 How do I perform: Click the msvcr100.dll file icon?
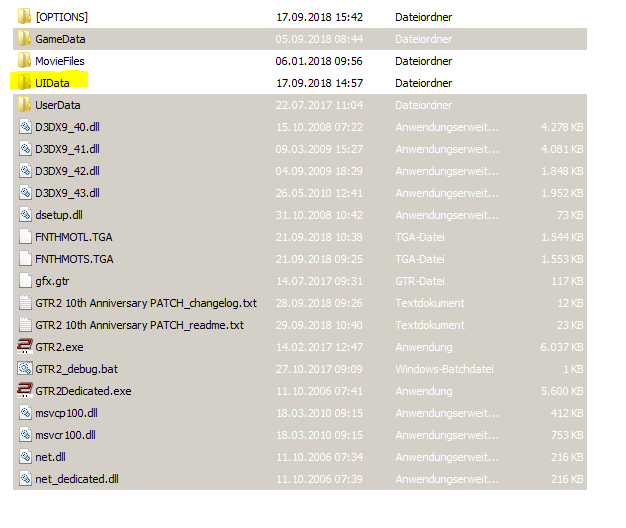tap(25, 434)
